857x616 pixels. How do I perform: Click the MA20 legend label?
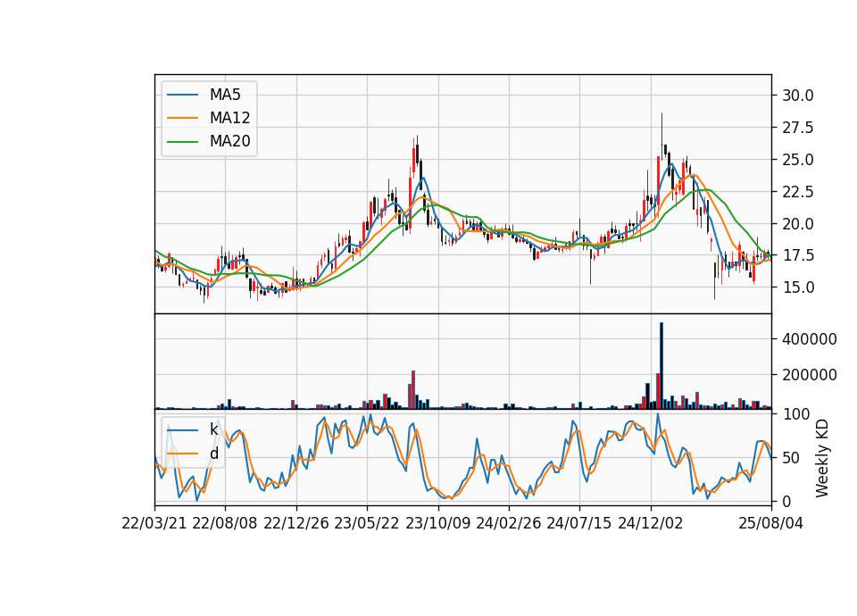[229, 141]
